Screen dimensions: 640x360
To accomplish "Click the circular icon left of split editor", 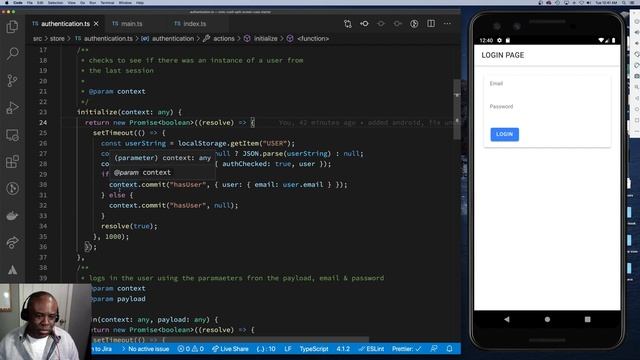I will [414, 24].
